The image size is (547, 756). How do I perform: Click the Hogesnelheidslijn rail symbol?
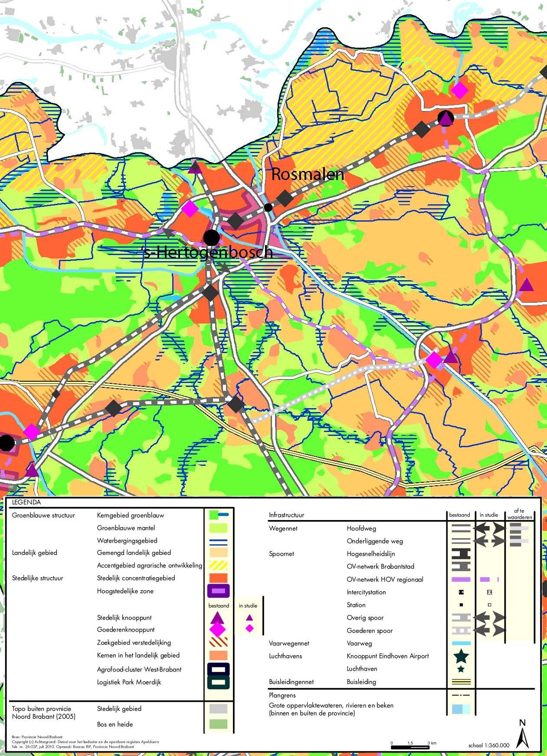point(461,554)
